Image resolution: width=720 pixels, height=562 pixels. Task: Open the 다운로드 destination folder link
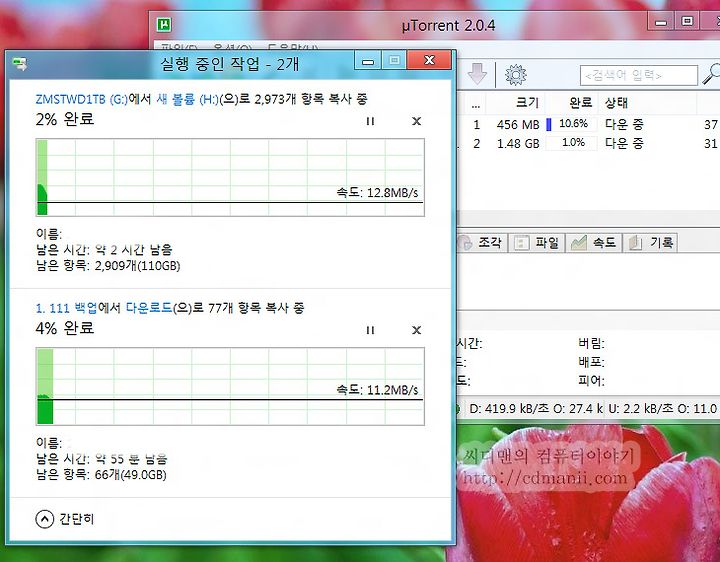coord(149,308)
